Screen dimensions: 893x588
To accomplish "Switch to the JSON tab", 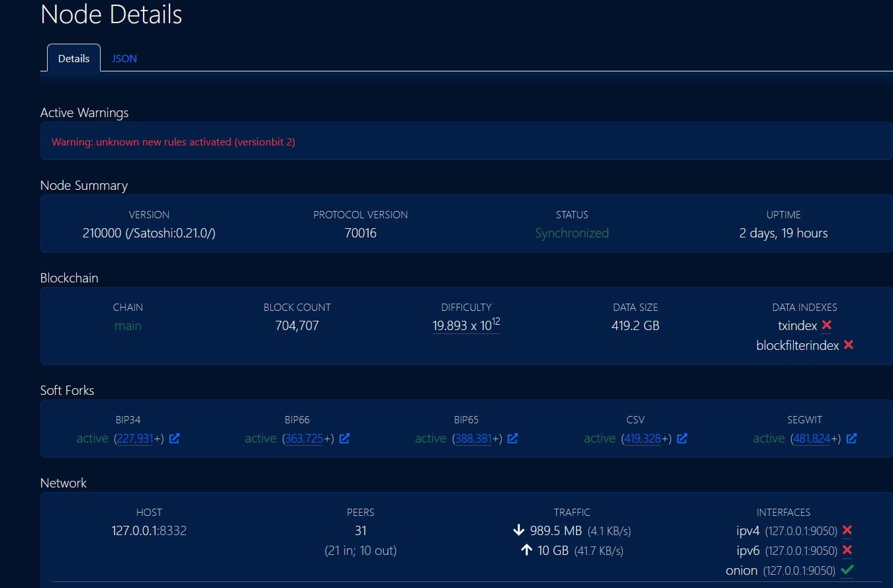I will pos(124,58).
